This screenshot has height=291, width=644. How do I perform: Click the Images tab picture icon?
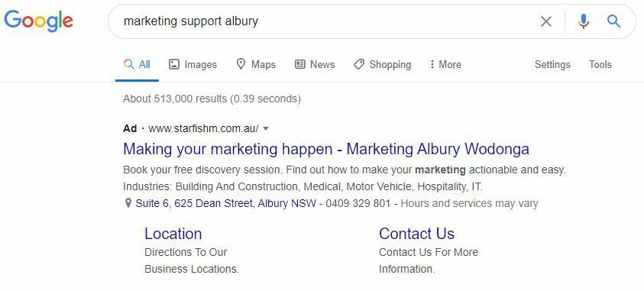[174, 64]
